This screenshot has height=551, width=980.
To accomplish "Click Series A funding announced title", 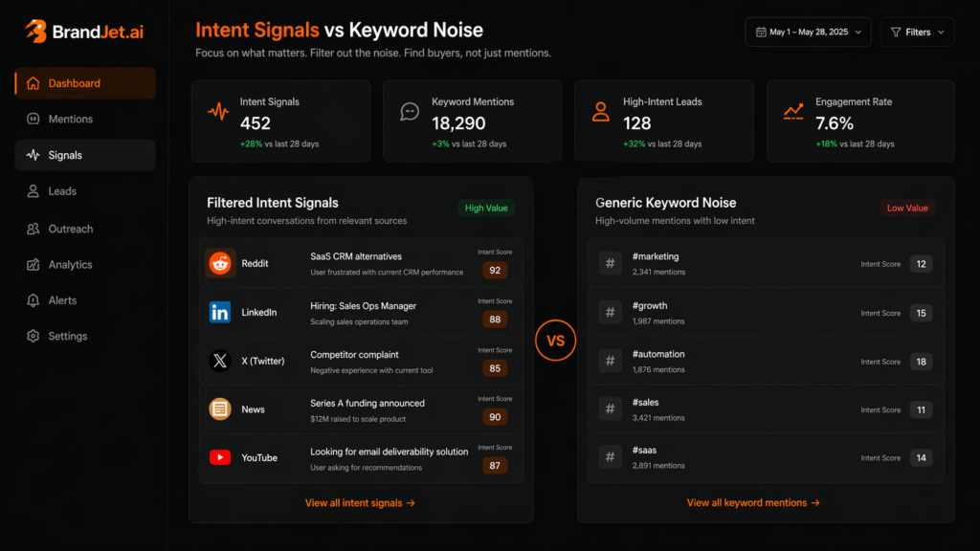I will [x=367, y=403].
